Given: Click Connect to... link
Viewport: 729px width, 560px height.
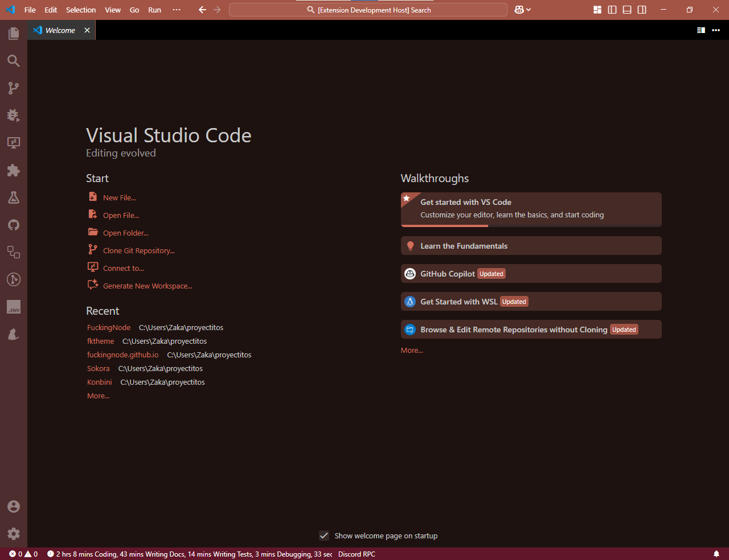Looking at the screenshot, I should (x=124, y=268).
